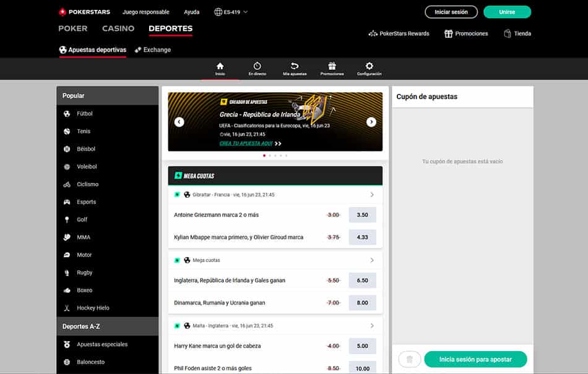Jump to first banner carousel dot
The width and height of the screenshot is (588, 374).
(x=264, y=155)
